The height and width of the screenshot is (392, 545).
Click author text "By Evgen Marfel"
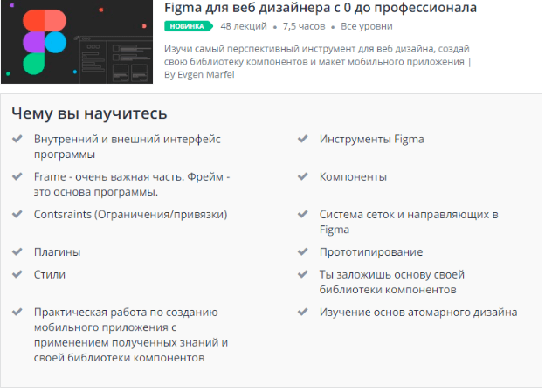199,75
